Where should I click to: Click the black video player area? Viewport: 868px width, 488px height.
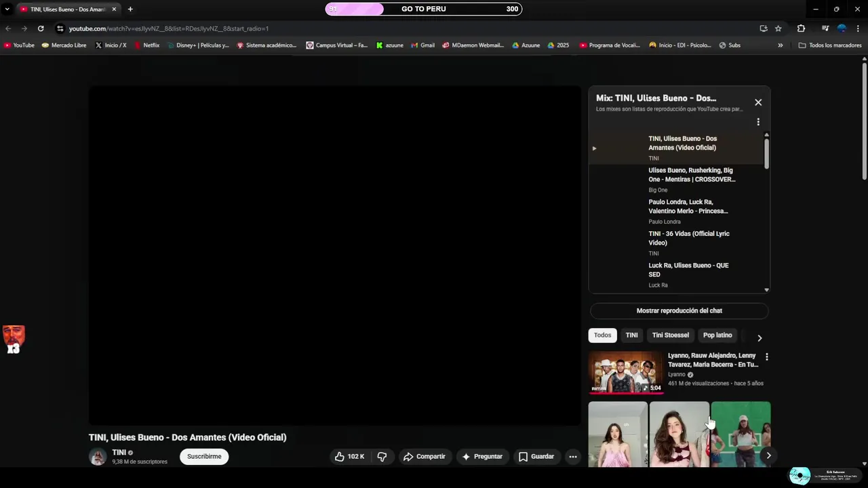[x=335, y=256]
